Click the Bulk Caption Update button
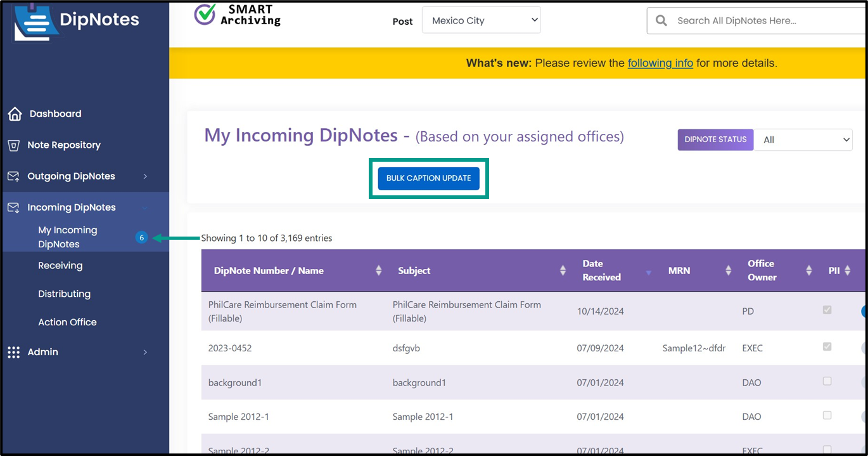This screenshot has height=456, width=868. [x=429, y=178]
